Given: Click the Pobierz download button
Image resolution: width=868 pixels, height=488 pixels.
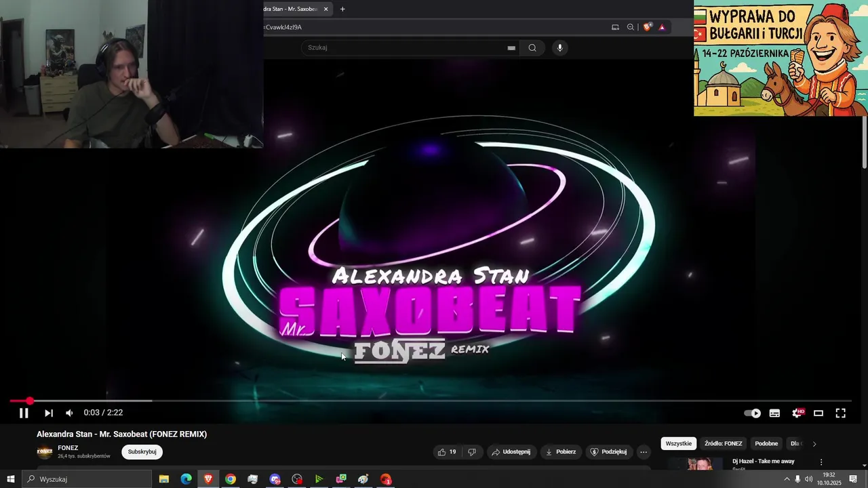Looking at the screenshot, I should coord(561,452).
